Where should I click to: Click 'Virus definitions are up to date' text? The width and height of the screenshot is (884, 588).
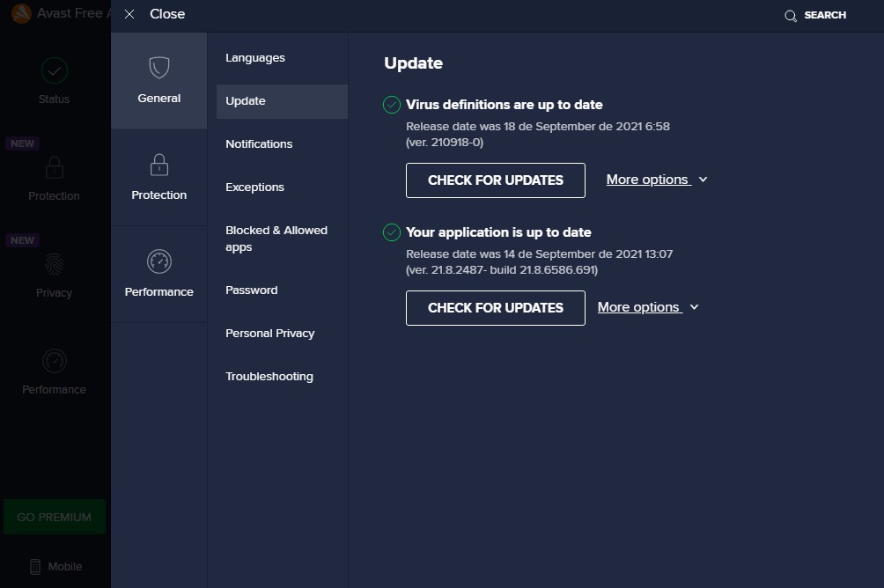pos(504,105)
